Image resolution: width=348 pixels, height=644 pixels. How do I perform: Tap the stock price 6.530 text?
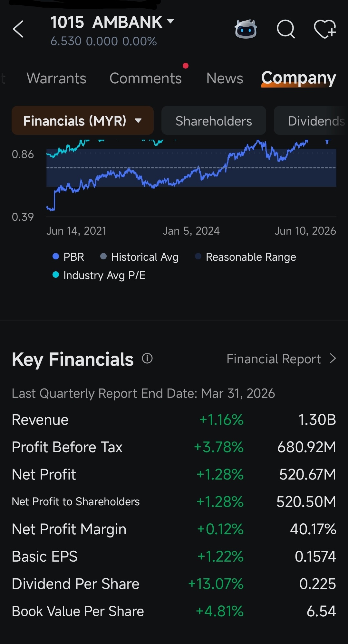tap(66, 41)
